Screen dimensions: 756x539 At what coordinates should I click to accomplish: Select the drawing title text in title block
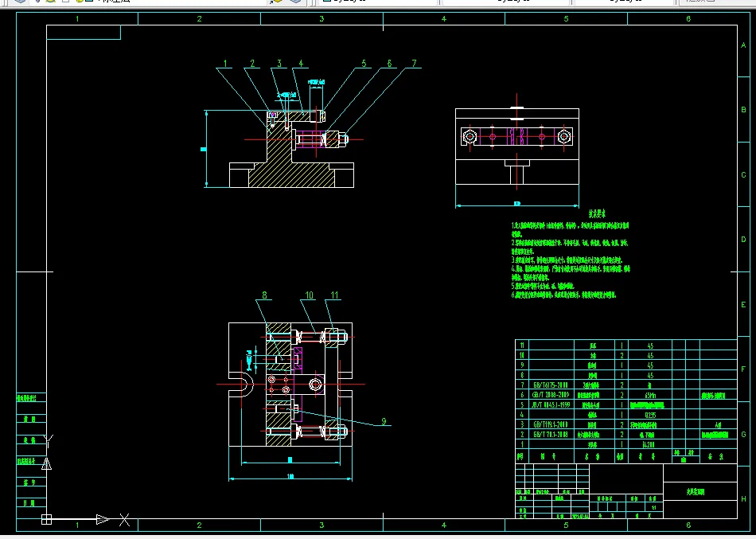pos(696,492)
